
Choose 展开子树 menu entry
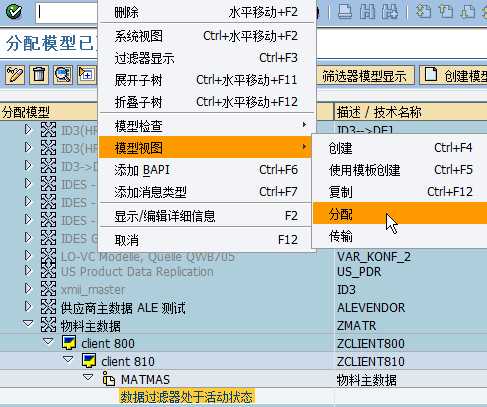point(206,80)
